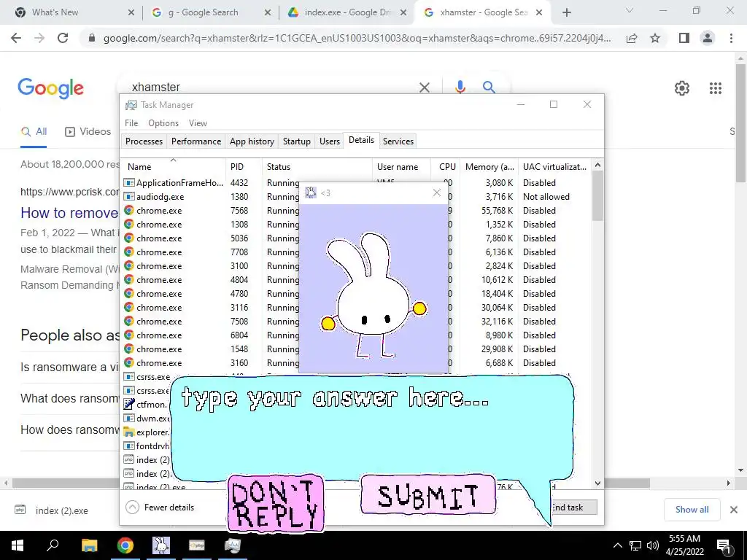This screenshot has height=560, width=747.
Task: Click the Chrome address bar URL
Action: click(357, 38)
